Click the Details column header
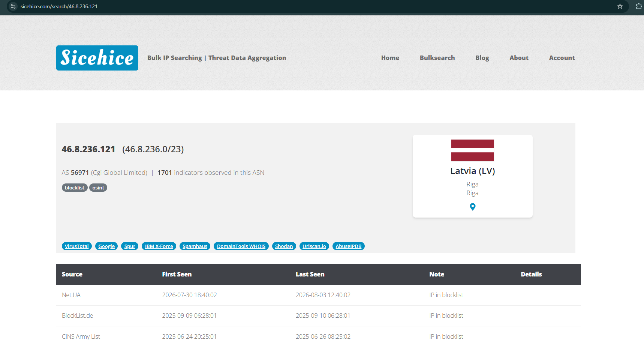This screenshot has width=644, height=353. tap(531, 274)
